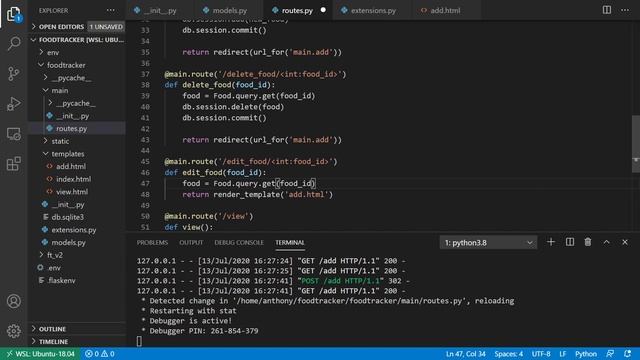Open Explorer more actions ellipsis
This screenshot has width=640, height=360.
tap(111, 10)
